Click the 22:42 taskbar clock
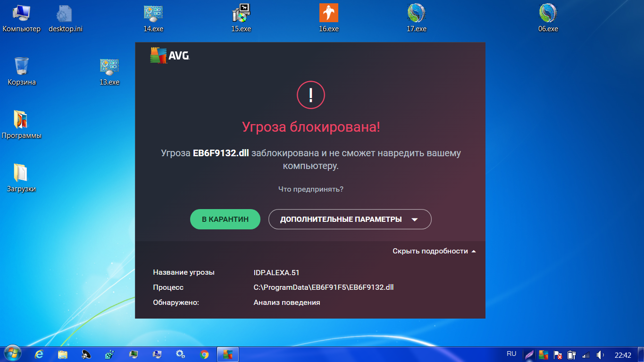This screenshot has height=362, width=644. 623,355
